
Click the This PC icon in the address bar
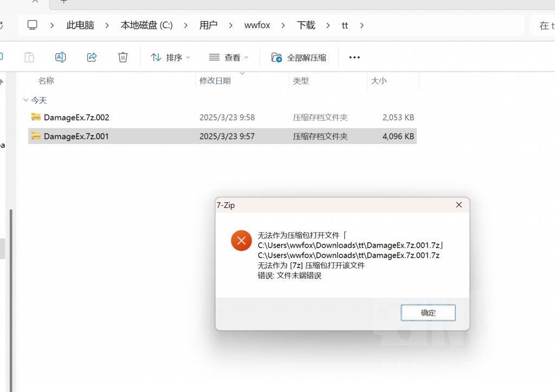(80, 25)
